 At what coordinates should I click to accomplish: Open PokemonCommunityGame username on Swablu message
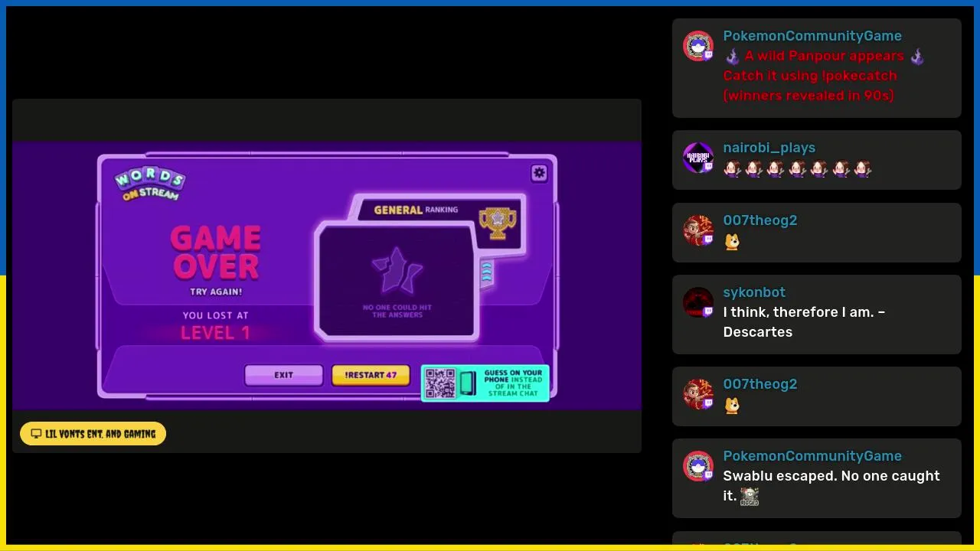(x=812, y=456)
